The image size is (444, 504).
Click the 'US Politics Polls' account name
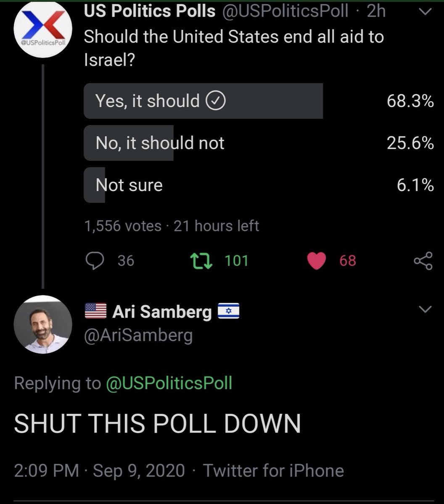point(150,12)
